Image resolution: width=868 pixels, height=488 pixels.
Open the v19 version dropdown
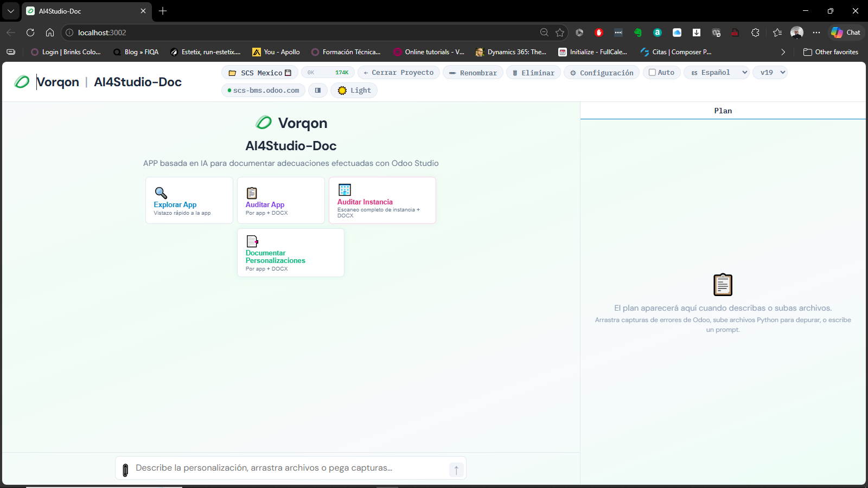(x=770, y=73)
